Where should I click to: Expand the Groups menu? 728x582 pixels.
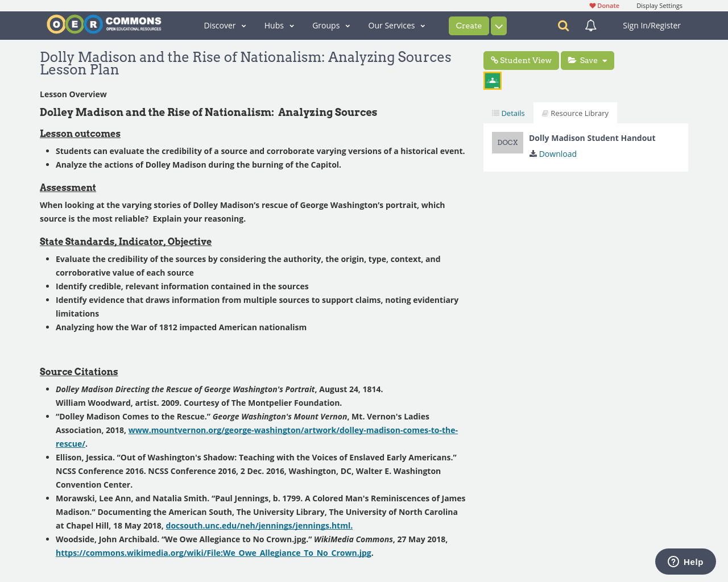point(331,26)
